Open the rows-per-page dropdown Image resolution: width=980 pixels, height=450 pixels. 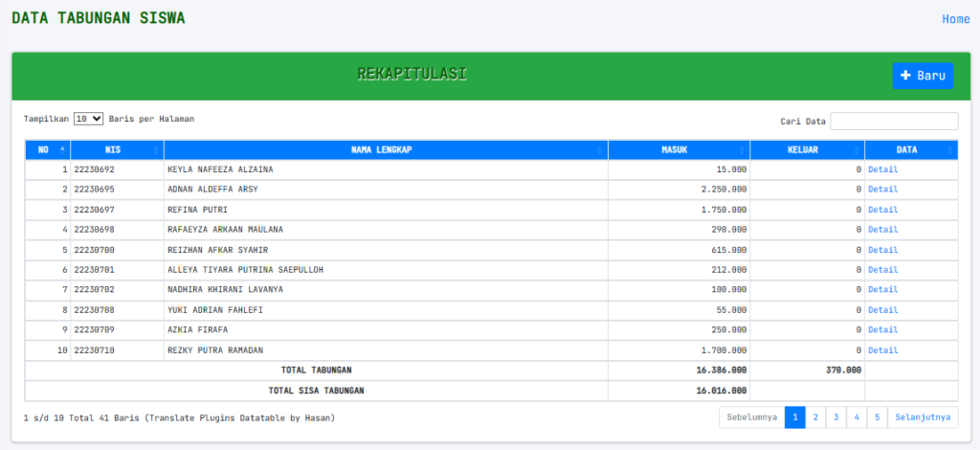click(x=88, y=118)
